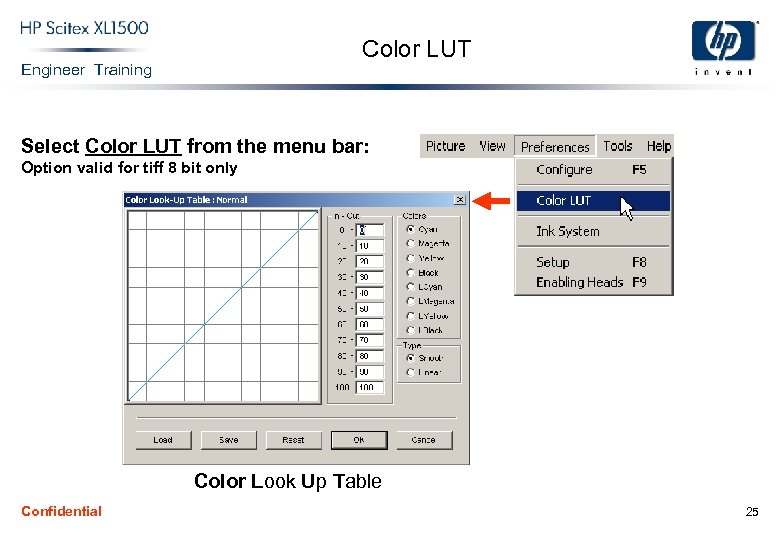
Task: Click the output field showing 40
Action: (370, 293)
